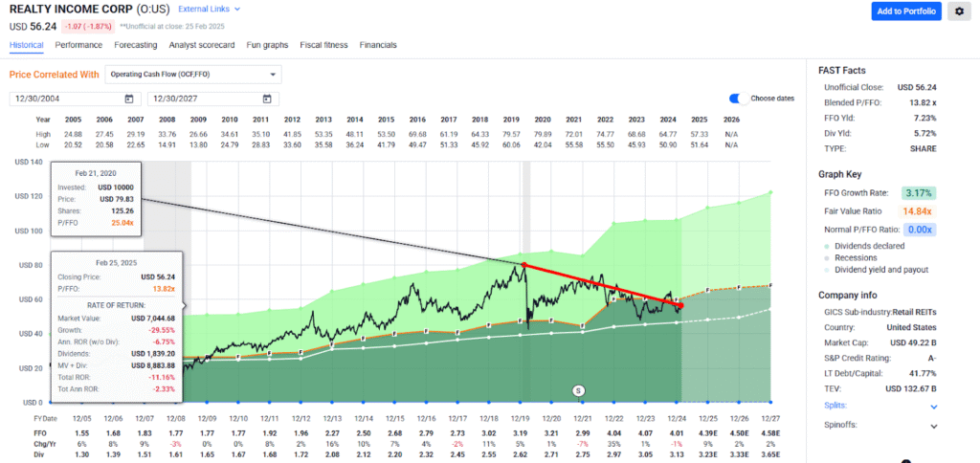Click the start date field 12/30/2004
980x463 pixels.
65,99
